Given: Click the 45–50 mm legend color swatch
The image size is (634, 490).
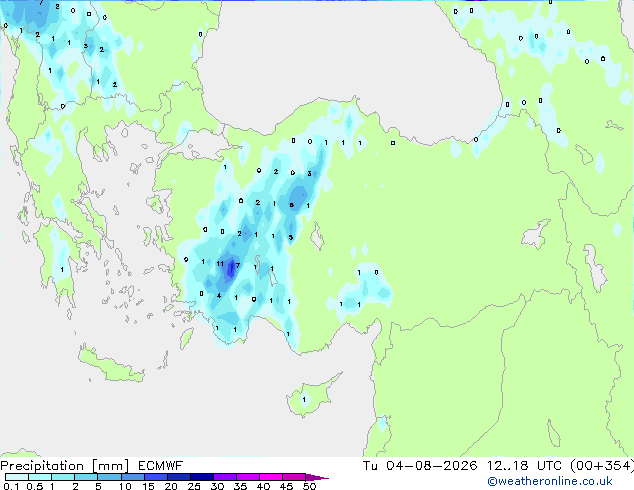Looking at the screenshot, I should [294, 477].
